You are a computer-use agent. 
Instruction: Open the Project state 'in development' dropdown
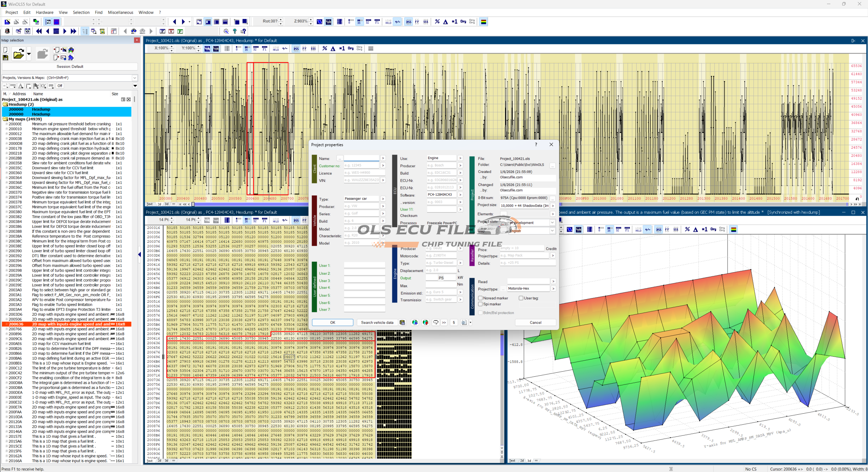[552, 223]
